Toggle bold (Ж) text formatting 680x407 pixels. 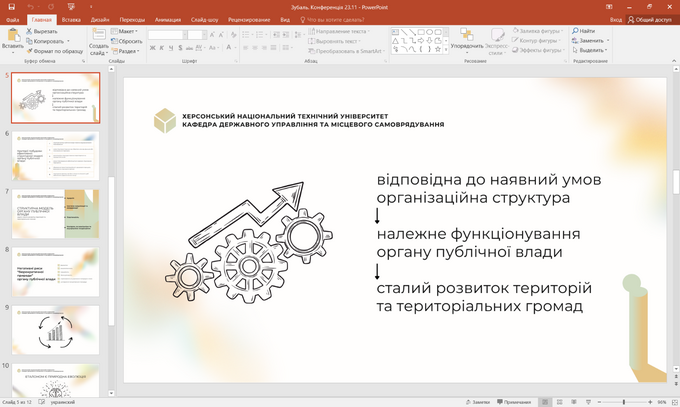tap(153, 49)
